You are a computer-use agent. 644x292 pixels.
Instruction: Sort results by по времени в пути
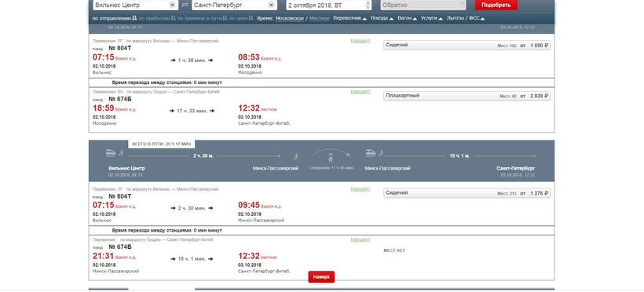pos(202,19)
